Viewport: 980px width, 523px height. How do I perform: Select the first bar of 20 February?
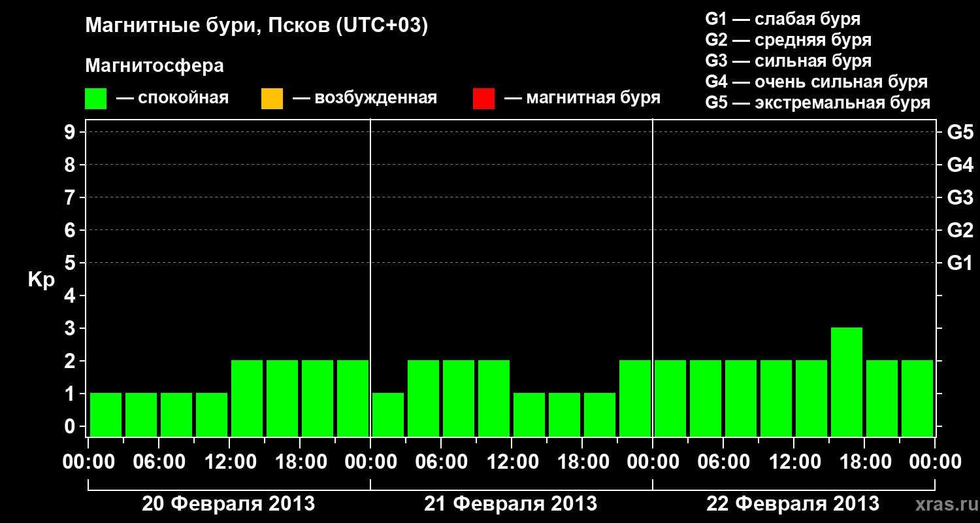[106, 414]
